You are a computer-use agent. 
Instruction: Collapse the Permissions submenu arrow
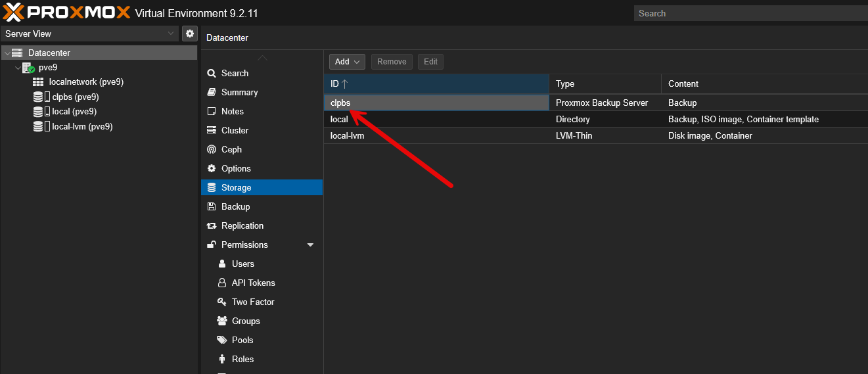pos(311,245)
